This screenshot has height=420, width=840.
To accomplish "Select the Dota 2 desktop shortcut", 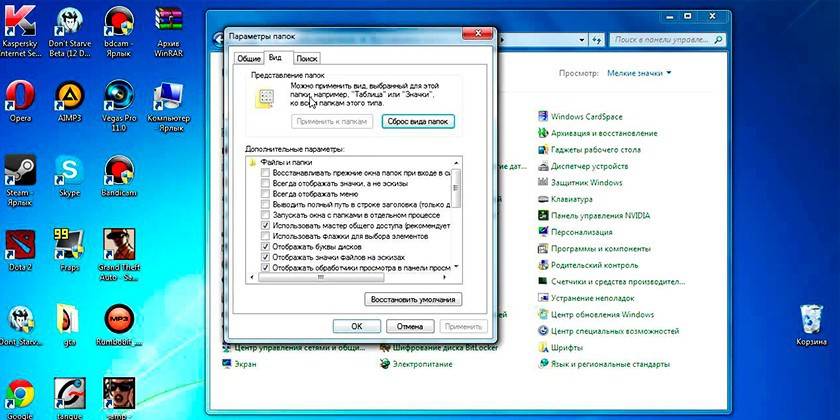I will pyautogui.click(x=20, y=246).
